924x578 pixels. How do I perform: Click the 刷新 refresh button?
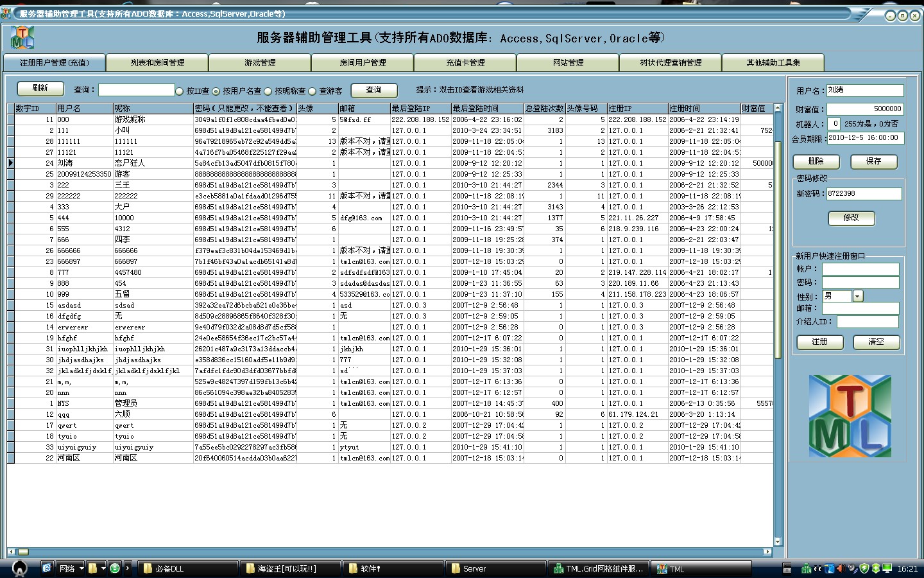(40, 88)
